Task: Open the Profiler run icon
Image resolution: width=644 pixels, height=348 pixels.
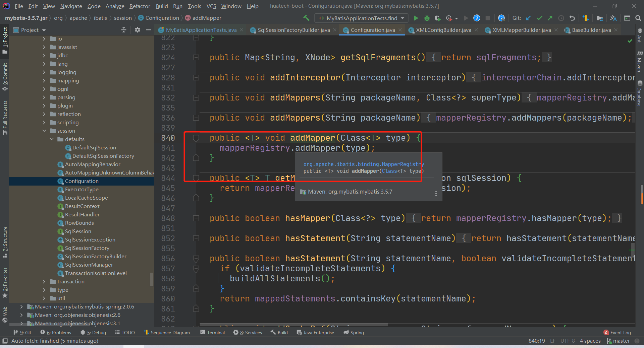Action: [x=449, y=18]
